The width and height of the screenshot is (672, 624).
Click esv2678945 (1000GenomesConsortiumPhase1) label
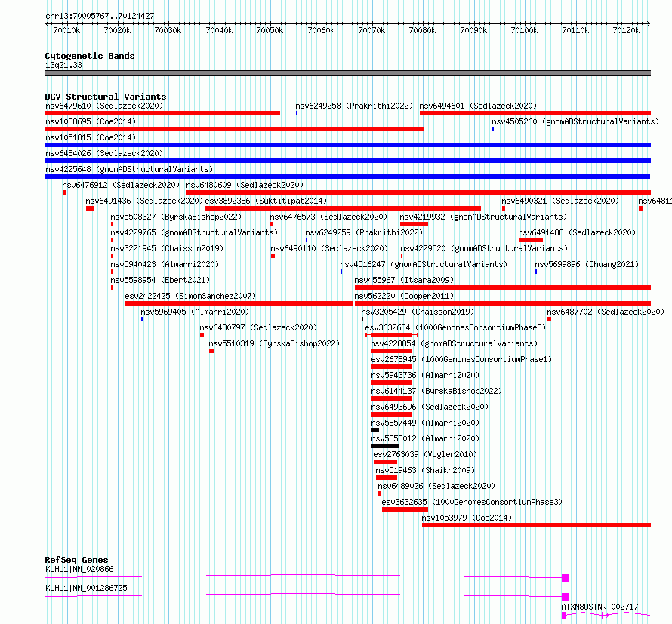click(461, 359)
